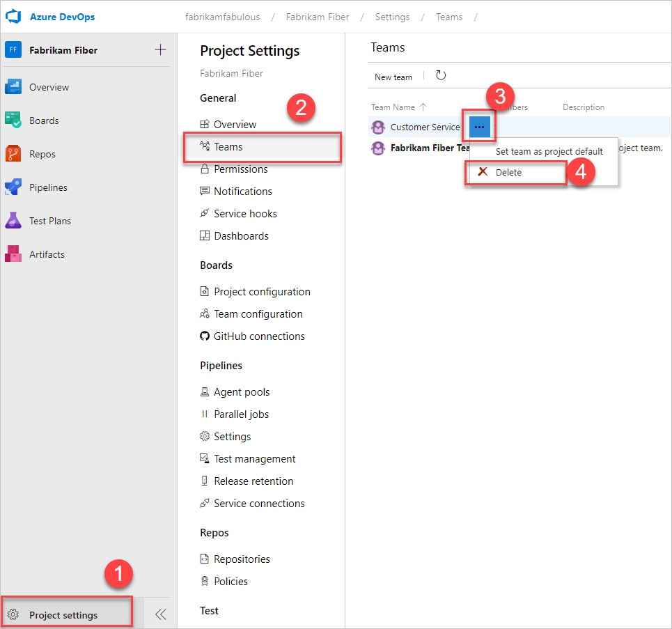Click the New team button

[393, 77]
